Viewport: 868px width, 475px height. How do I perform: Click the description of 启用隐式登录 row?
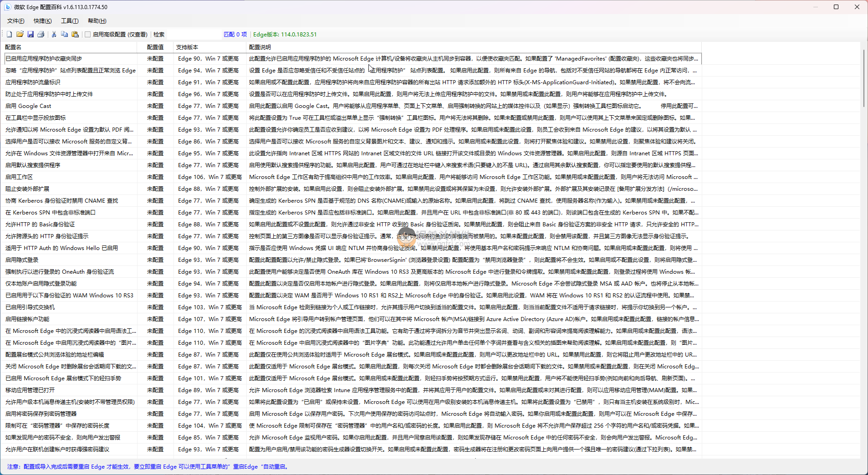coord(473,260)
